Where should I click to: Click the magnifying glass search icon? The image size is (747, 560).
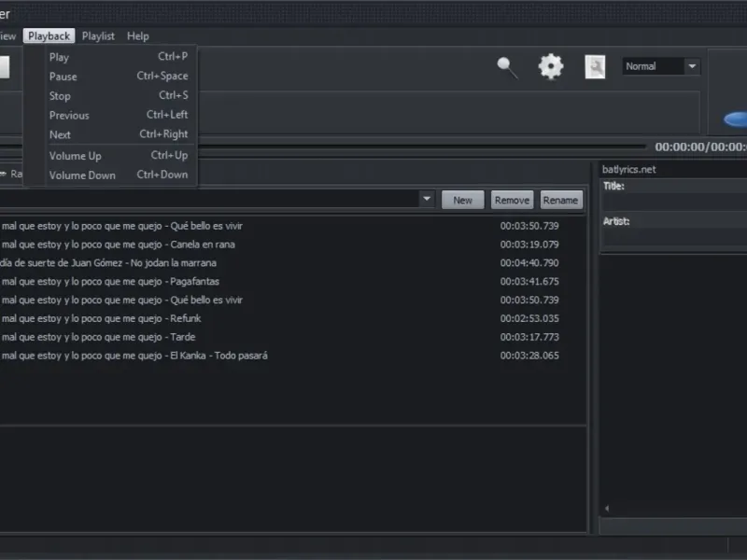pos(507,67)
